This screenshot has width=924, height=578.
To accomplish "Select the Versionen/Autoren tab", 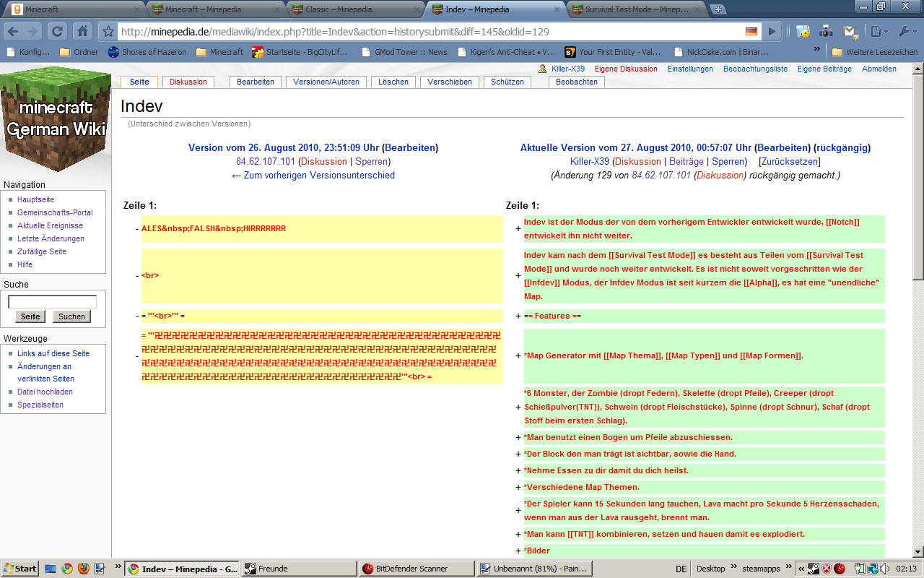I will [x=326, y=82].
